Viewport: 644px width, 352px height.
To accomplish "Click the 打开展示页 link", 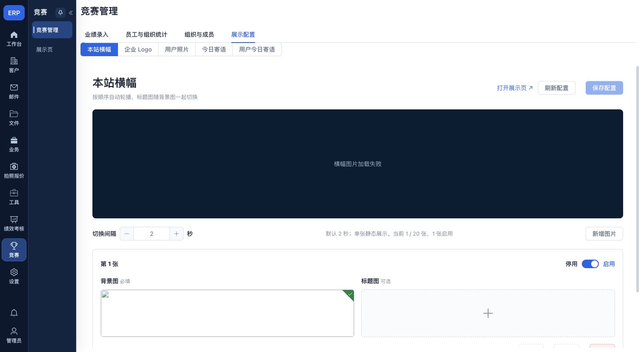I will point(515,88).
